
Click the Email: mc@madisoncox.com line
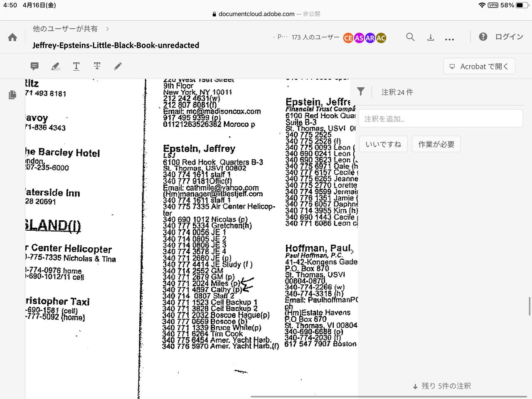[x=212, y=111]
